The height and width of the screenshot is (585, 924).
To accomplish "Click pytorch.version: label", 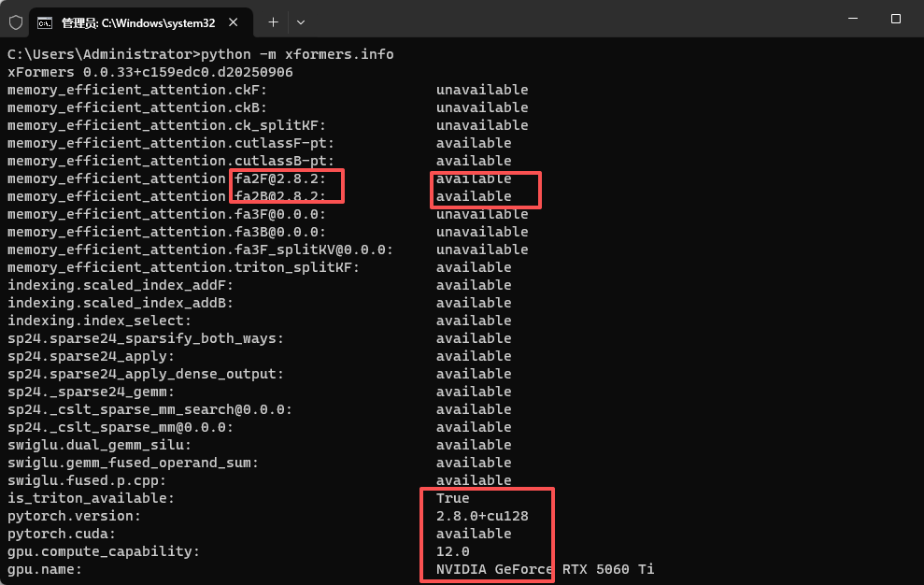I will click(74, 516).
